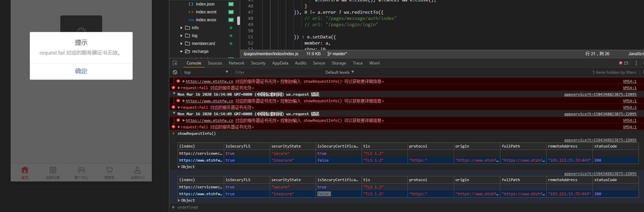Click the green status dot beside membercard folder
The height and width of the screenshot is (212, 644).
tap(231, 44)
